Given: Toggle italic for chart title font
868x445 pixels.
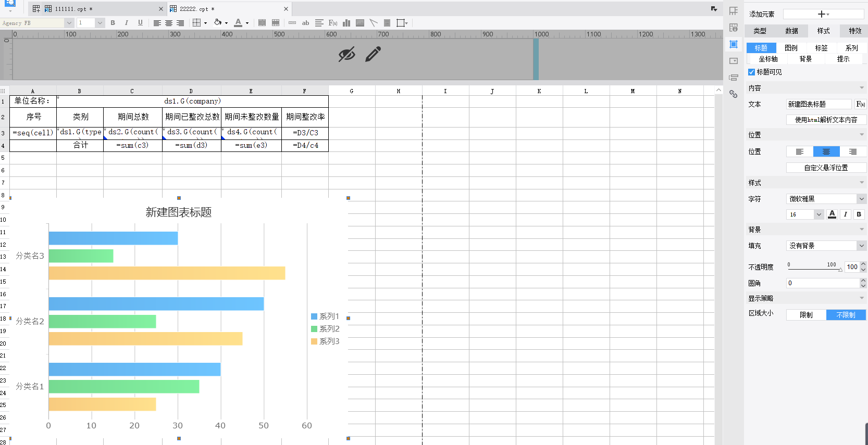Looking at the screenshot, I should tap(845, 214).
